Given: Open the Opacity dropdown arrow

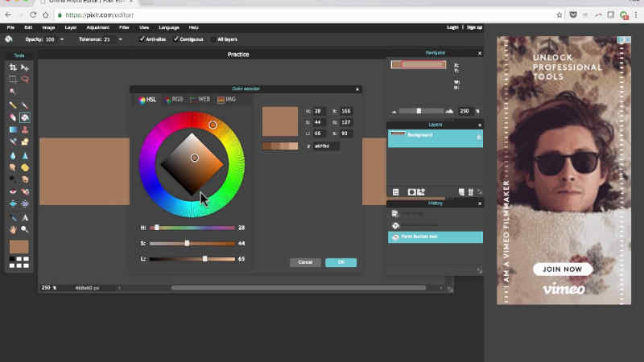Looking at the screenshot, I should coord(62,39).
